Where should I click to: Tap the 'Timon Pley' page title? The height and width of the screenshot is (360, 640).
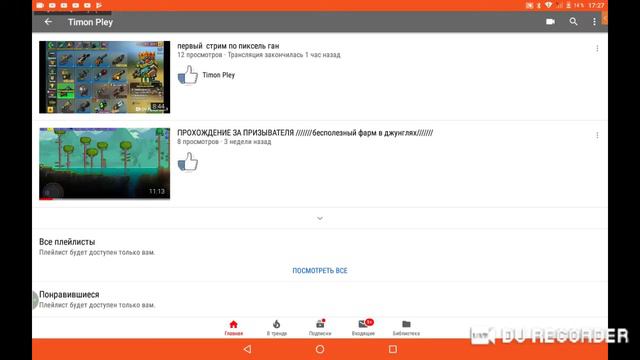pos(90,22)
